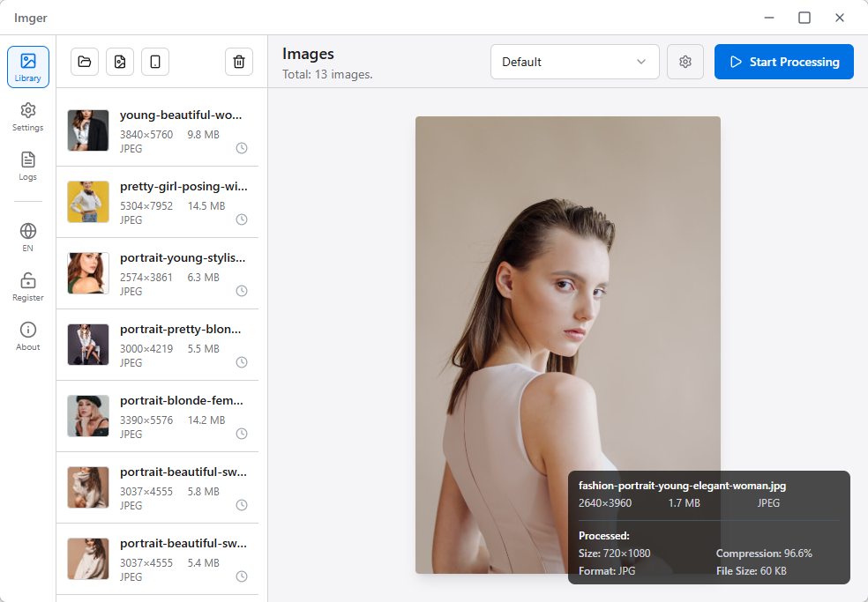The image size is (868, 602).
Task: Click the device icon toolbar button
Action: click(155, 62)
